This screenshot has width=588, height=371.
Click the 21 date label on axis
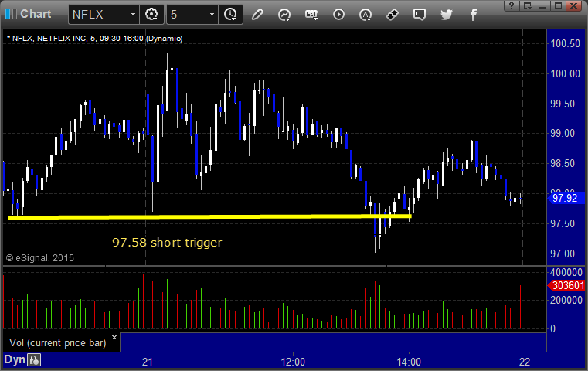pyautogui.click(x=148, y=362)
